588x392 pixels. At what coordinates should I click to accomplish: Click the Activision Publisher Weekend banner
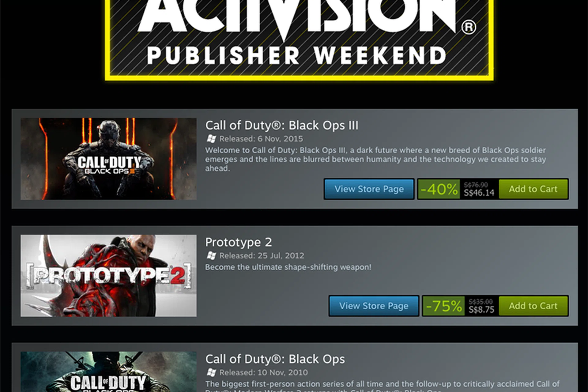point(299,40)
